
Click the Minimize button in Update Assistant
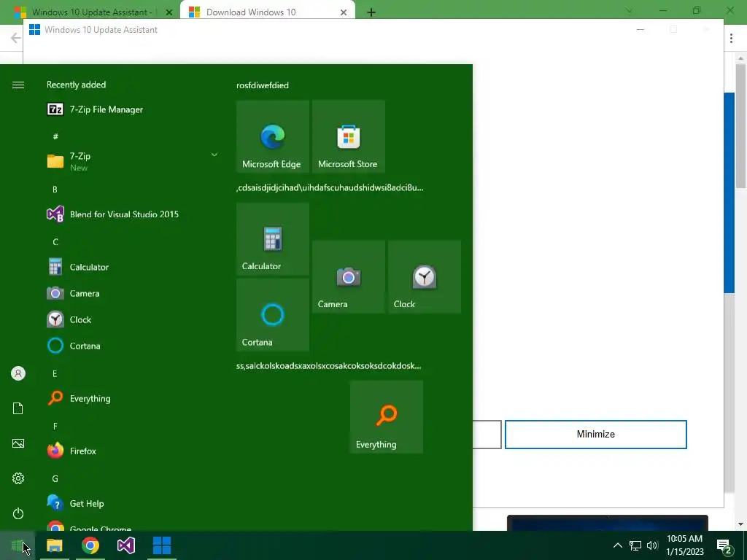pos(595,435)
